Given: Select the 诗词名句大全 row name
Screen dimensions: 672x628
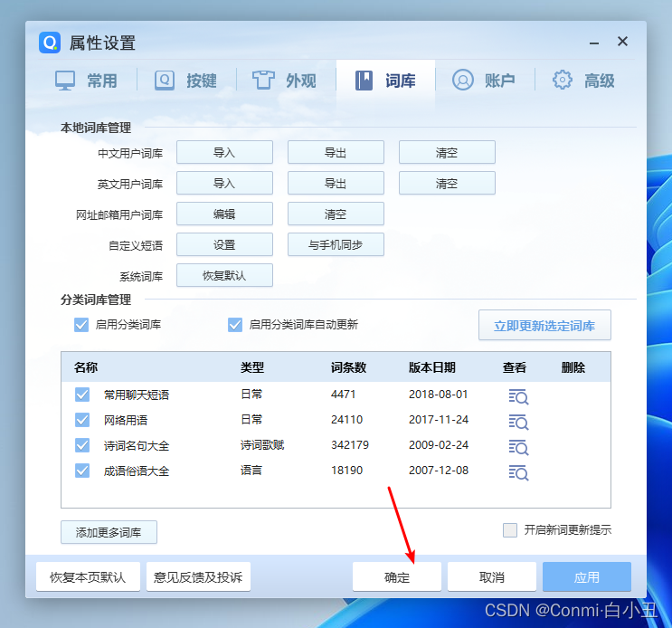Looking at the screenshot, I should [137, 446].
